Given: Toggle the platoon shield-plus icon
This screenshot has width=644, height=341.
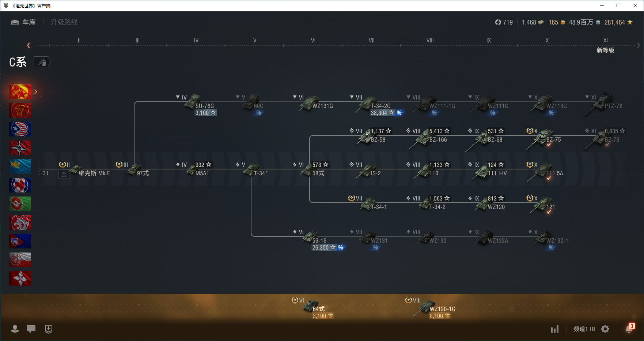Looking at the screenshot, I should click(x=49, y=329).
